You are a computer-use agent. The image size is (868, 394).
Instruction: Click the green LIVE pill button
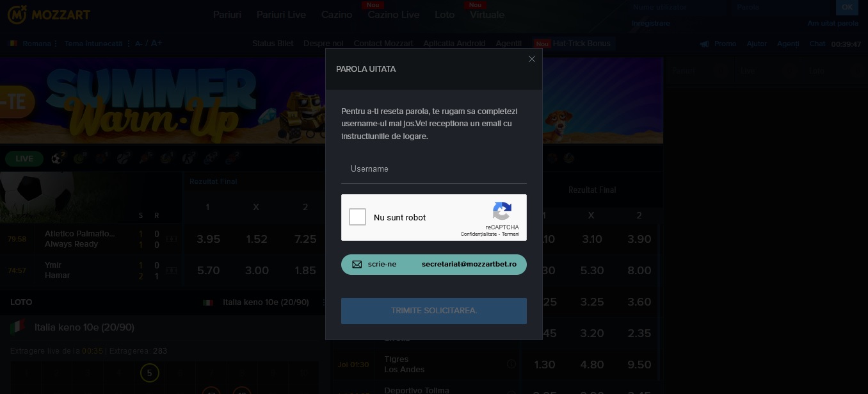24,159
